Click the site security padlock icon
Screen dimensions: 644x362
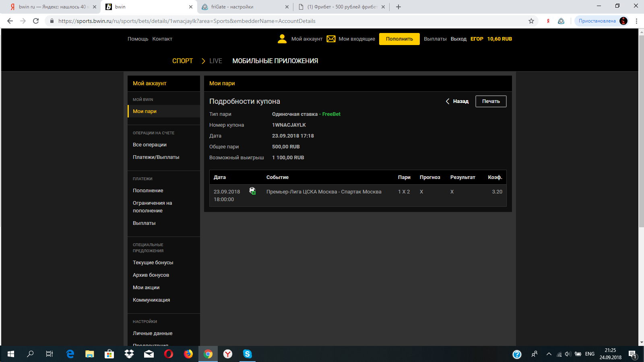(52, 21)
